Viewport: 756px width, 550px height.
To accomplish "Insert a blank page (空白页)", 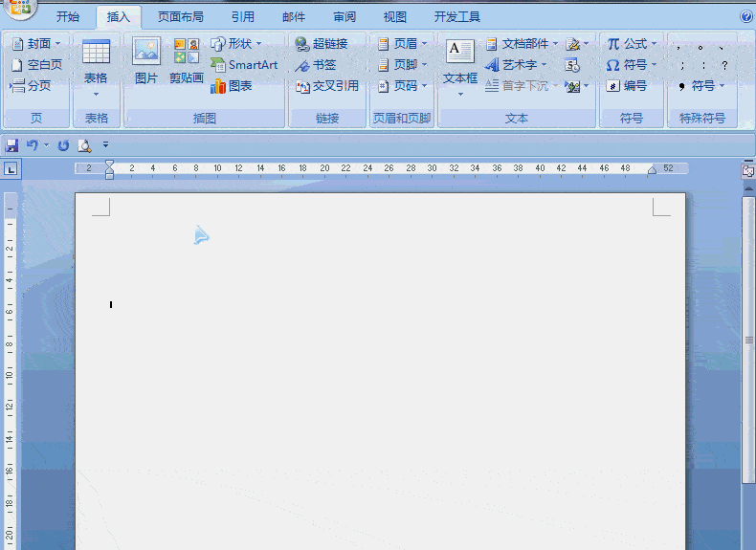I will tap(36, 65).
